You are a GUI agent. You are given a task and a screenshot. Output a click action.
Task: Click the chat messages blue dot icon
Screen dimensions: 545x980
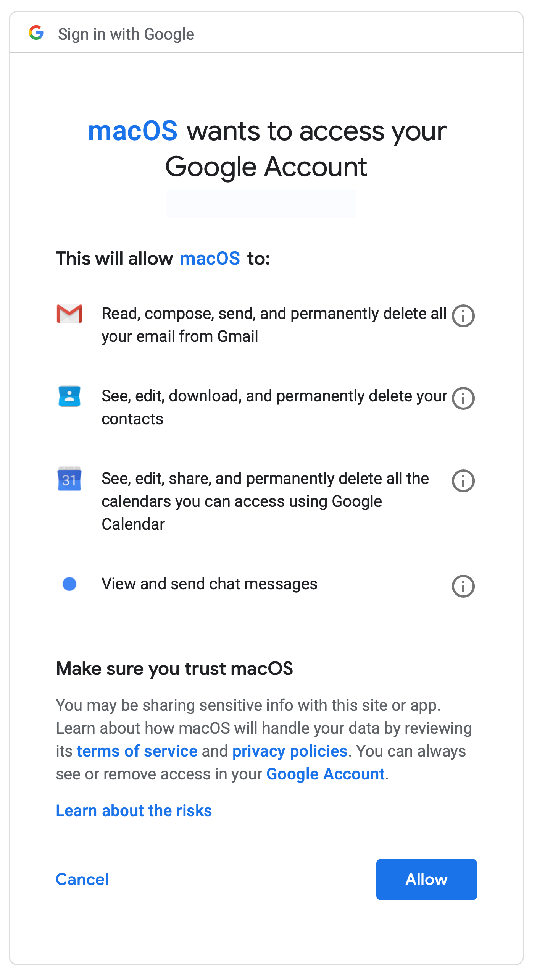(69, 583)
